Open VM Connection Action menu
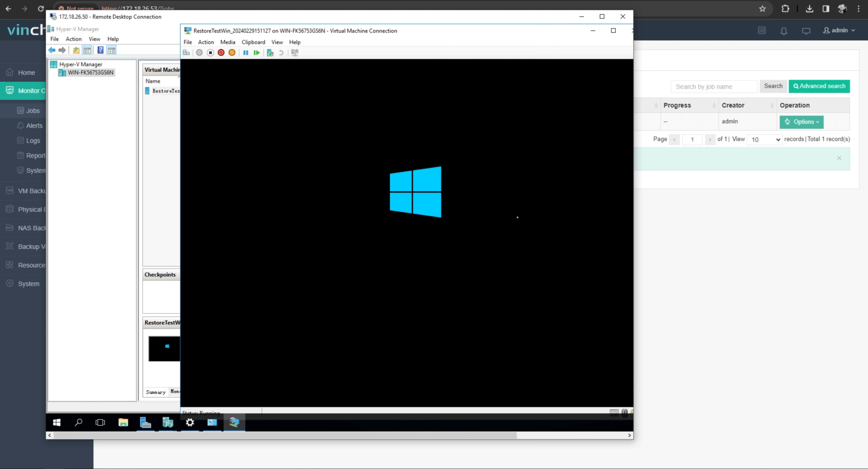The height and width of the screenshot is (469, 868). tap(206, 42)
